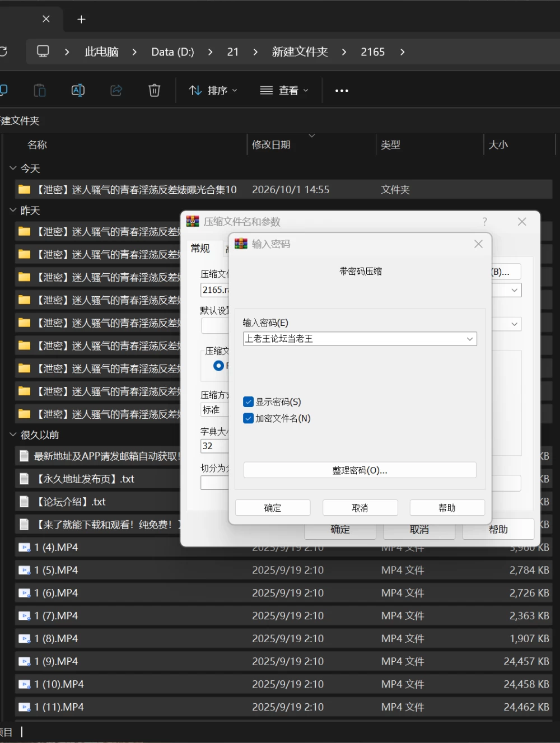Click text file icon of 【永久地址发布页】.txt
Image resolution: width=560 pixels, height=743 pixels.
click(24, 479)
